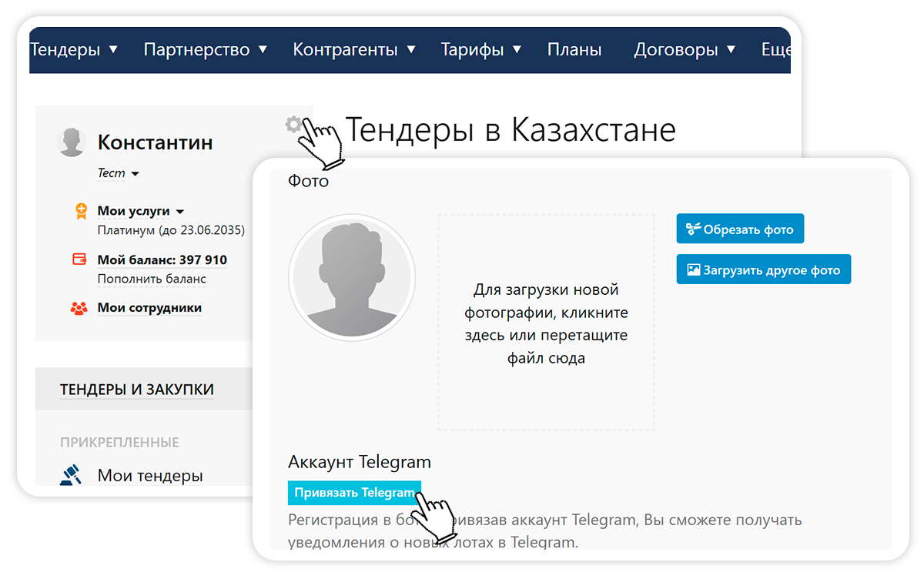Expand the Тест account selector
Viewport: 924px width, 579px height.
tap(118, 174)
